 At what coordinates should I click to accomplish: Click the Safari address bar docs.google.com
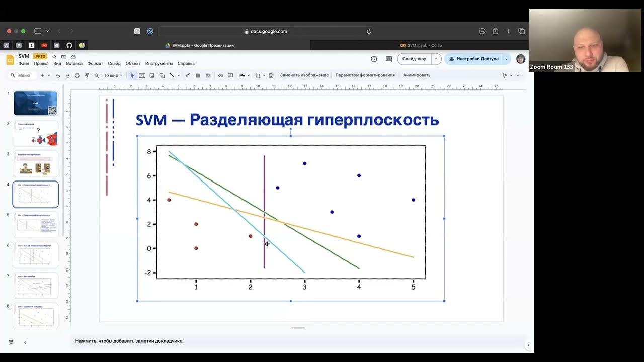tap(266, 31)
